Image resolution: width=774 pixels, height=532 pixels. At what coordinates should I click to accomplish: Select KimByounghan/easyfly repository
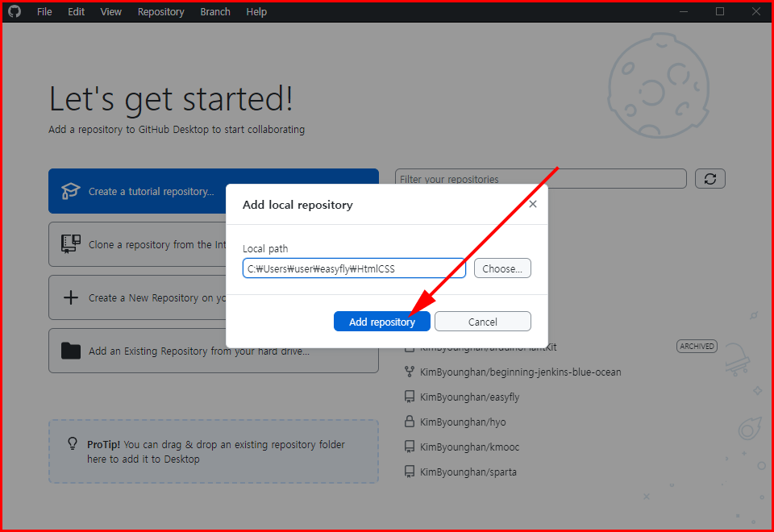[x=469, y=397]
